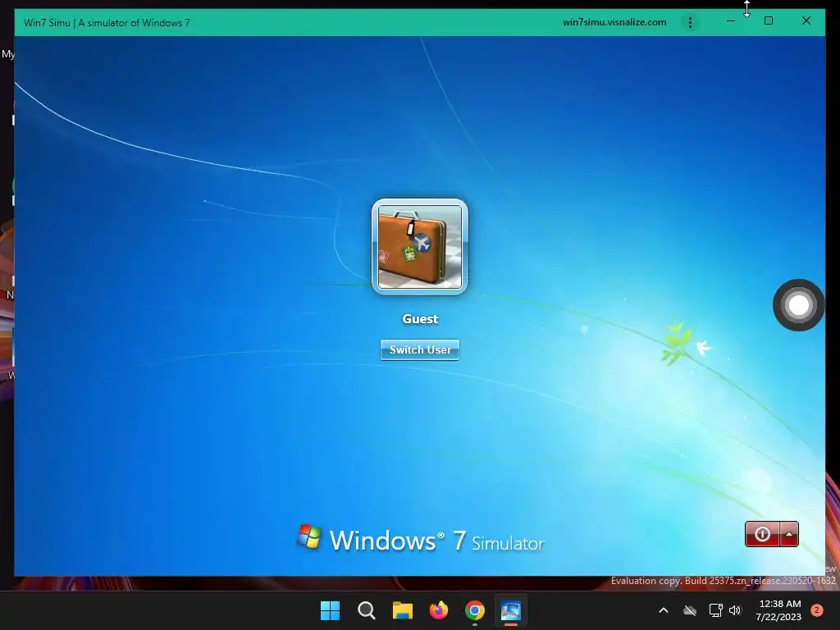Show hidden system tray icons chevron
The image size is (840, 630).
tap(663, 610)
